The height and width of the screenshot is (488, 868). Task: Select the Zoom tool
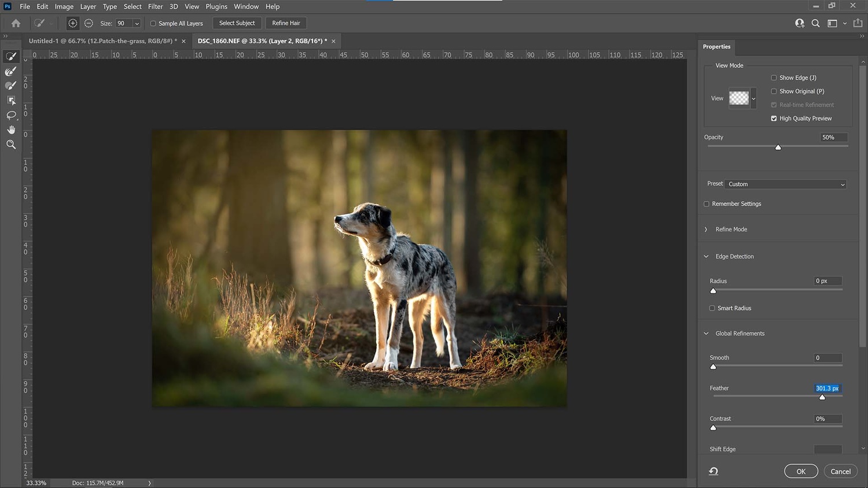click(x=10, y=145)
